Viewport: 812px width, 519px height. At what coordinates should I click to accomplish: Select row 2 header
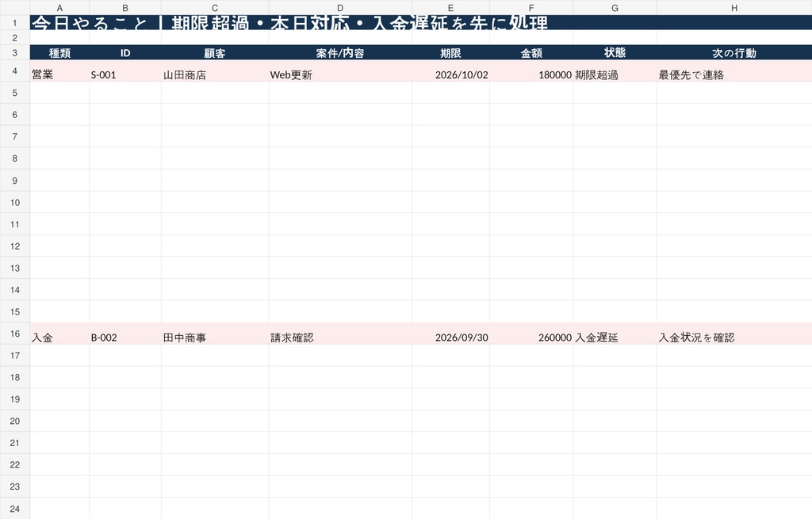(x=15, y=38)
